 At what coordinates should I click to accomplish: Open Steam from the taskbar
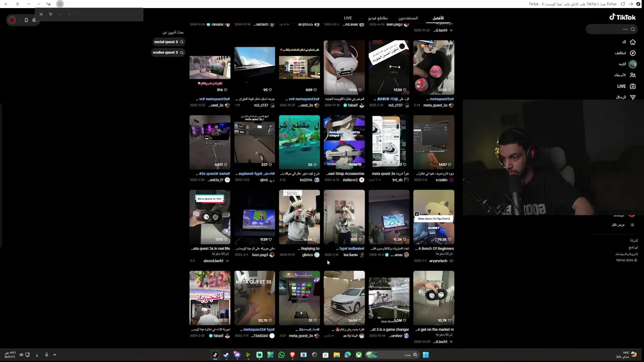pyautogui.click(x=226, y=355)
